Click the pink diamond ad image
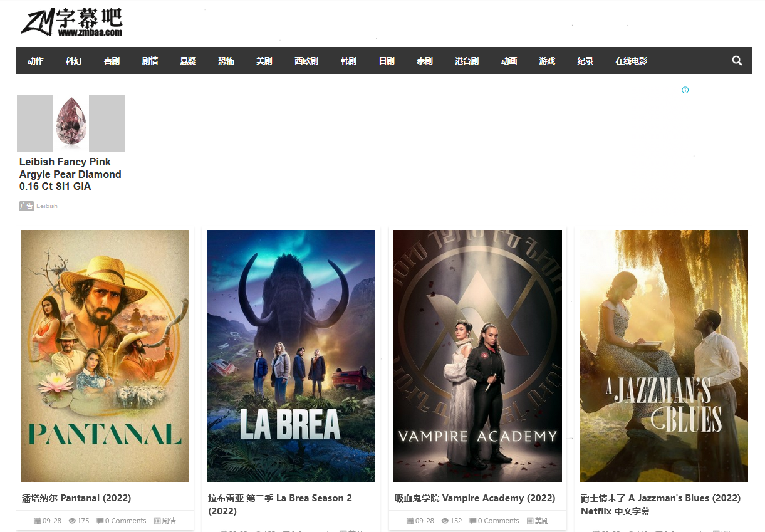 click(71, 123)
